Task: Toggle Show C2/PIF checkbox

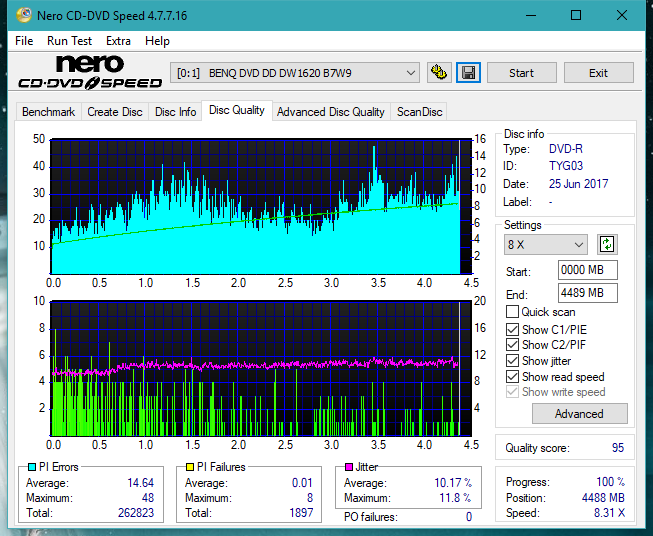Action: pos(512,345)
